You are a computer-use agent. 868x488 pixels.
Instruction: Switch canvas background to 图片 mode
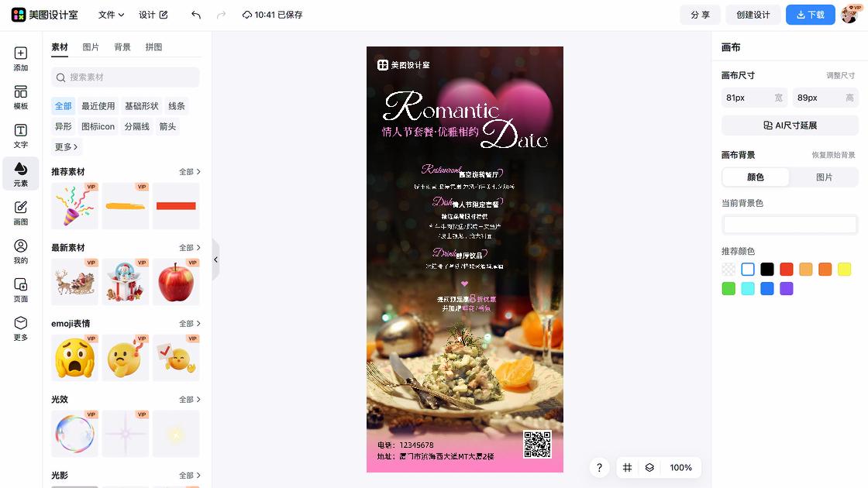coord(824,177)
